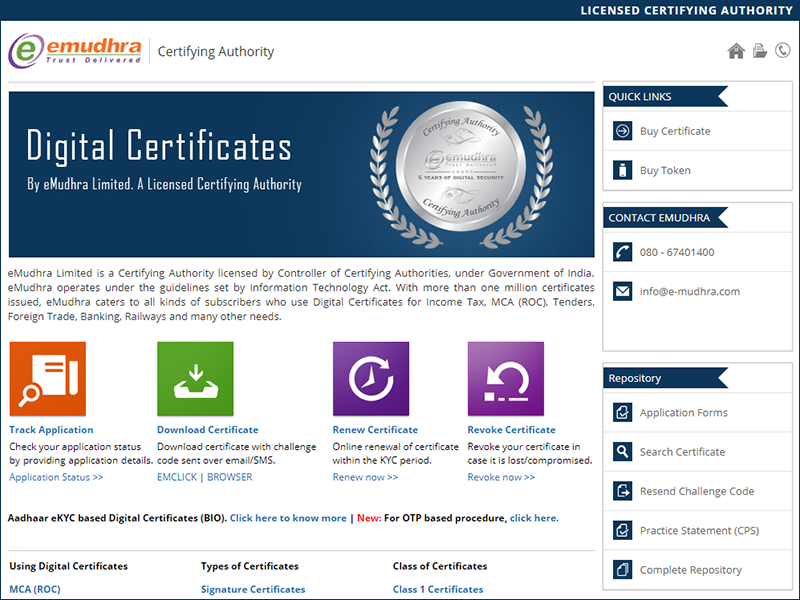Click the Practice Statement (CPS) icon
The image size is (800, 600).
[x=622, y=530]
